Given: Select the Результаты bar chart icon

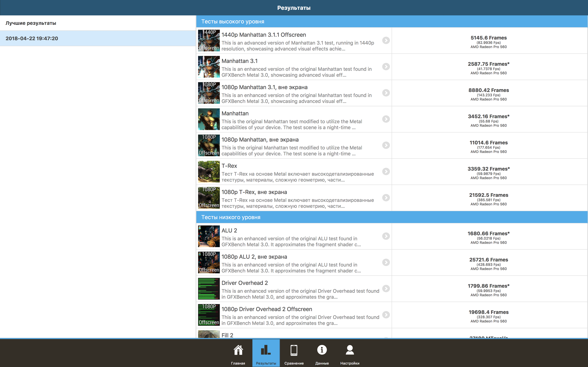Looking at the screenshot, I should click(266, 350).
